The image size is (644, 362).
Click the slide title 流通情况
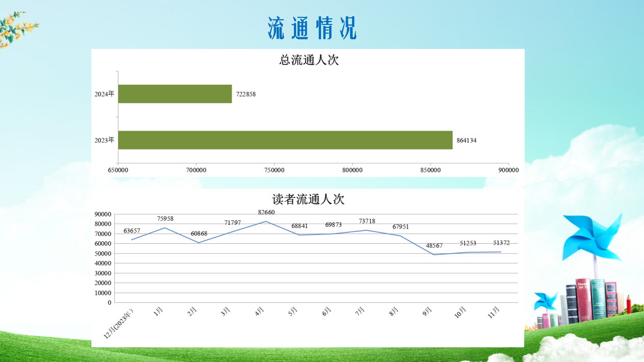pyautogui.click(x=312, y=28)
